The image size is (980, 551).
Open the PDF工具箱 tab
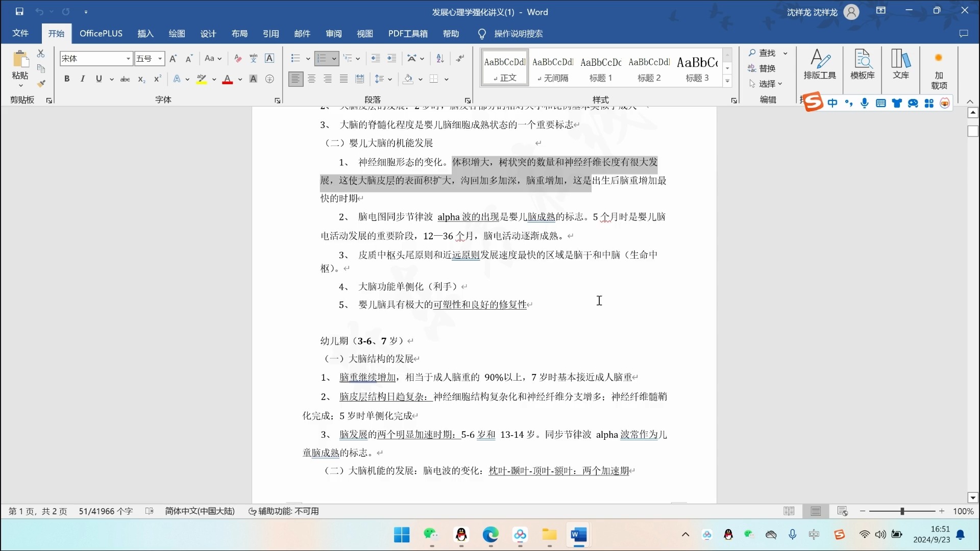coord(408,34)
